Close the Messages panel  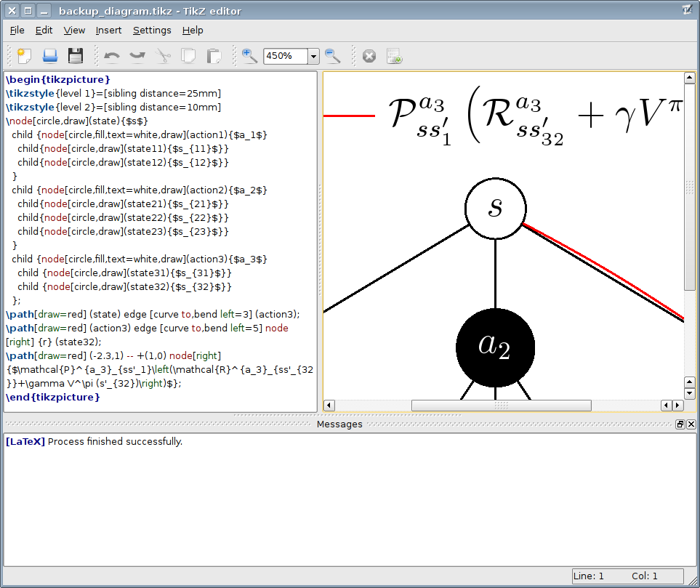tap(691, 424)
